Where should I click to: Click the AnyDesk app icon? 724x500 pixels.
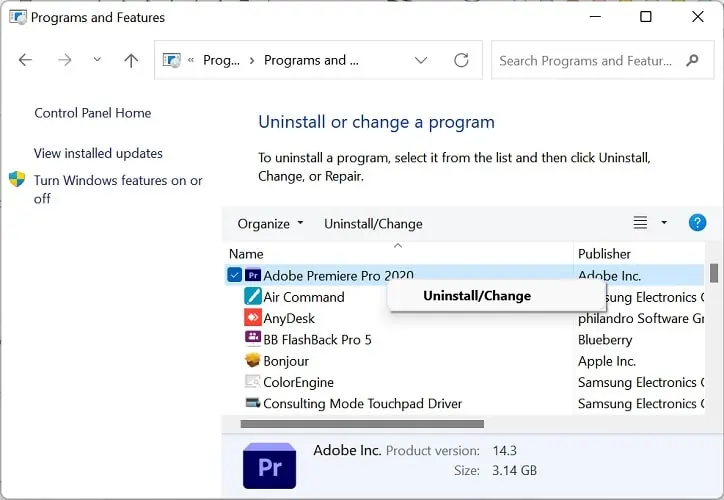click(253, 318)
